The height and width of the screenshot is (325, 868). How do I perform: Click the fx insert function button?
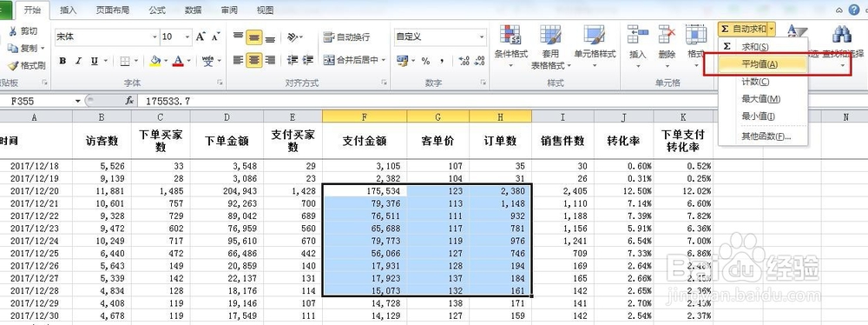click(x=129, y=101)
